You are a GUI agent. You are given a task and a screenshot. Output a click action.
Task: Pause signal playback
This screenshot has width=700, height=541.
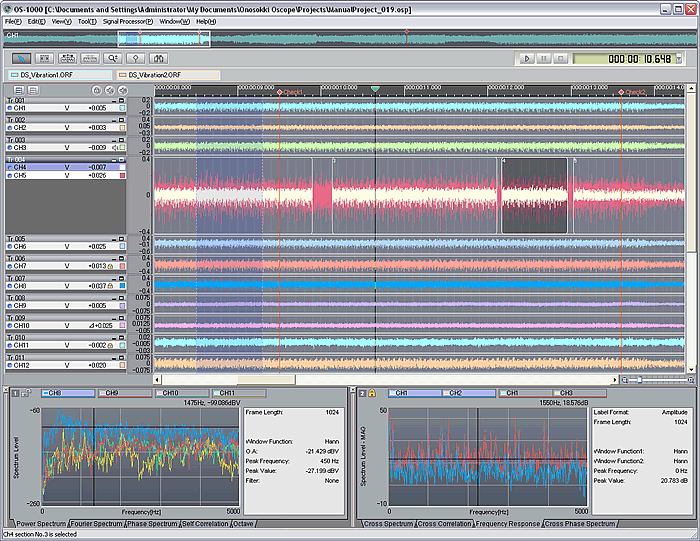point(544,58)
